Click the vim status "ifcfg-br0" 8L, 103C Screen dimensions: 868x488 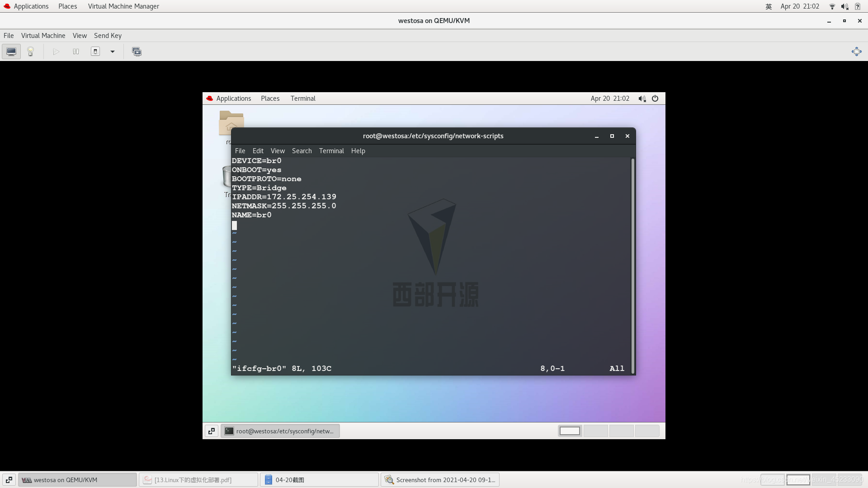(282, 369)
